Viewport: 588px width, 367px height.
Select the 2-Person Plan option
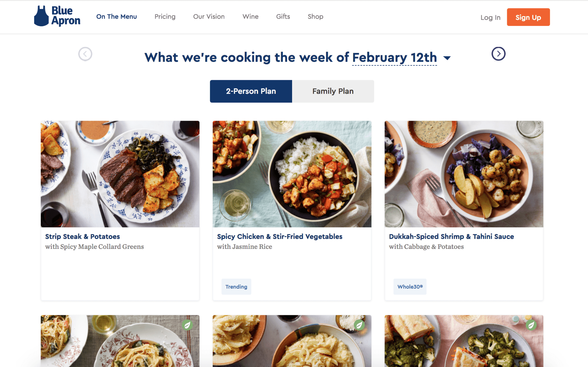click(251, 91)
